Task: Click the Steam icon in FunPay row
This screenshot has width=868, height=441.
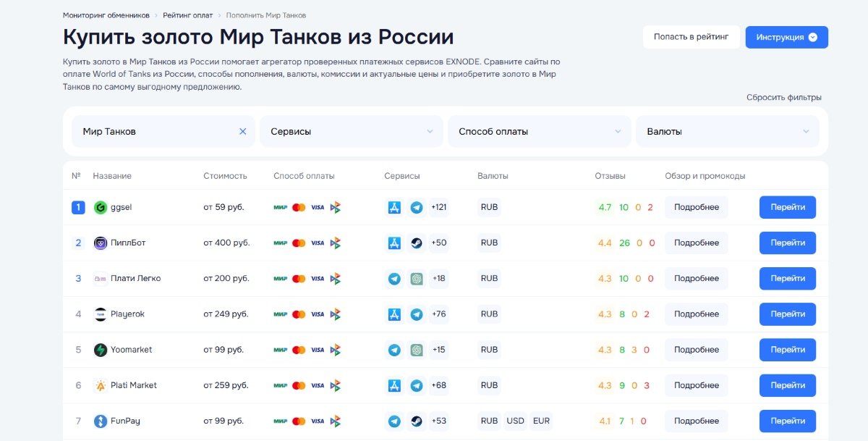Action: point(417,421)
